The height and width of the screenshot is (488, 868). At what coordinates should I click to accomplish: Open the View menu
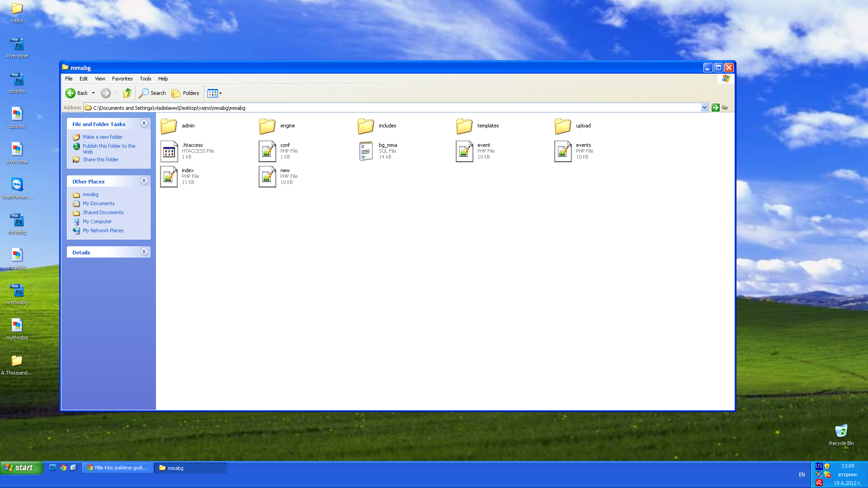coord(100,79)
